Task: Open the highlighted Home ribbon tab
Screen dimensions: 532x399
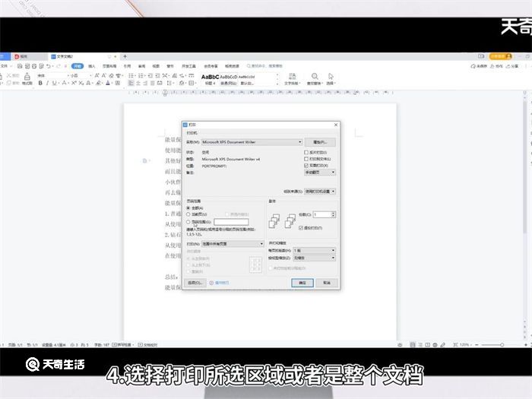Action: (x=78, y=66)
